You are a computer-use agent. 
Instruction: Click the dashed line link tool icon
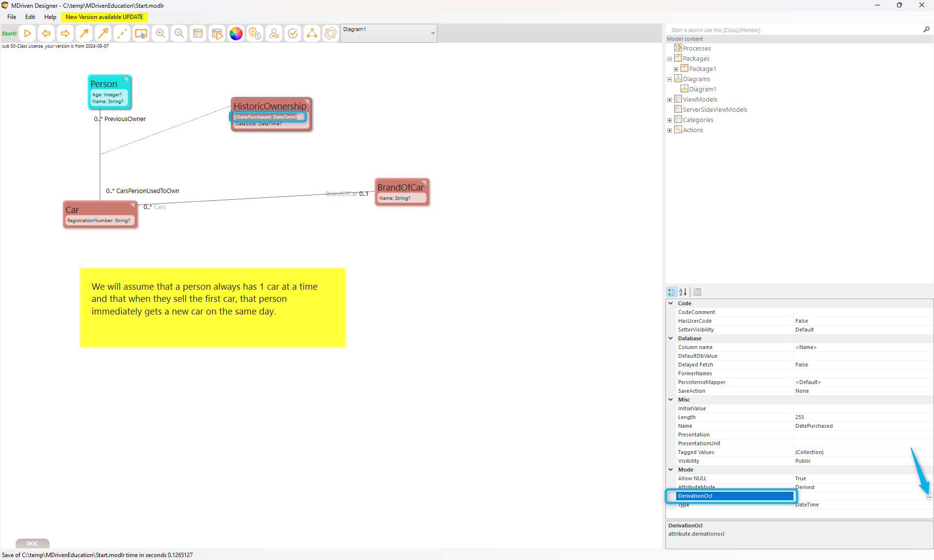point(122,34)
